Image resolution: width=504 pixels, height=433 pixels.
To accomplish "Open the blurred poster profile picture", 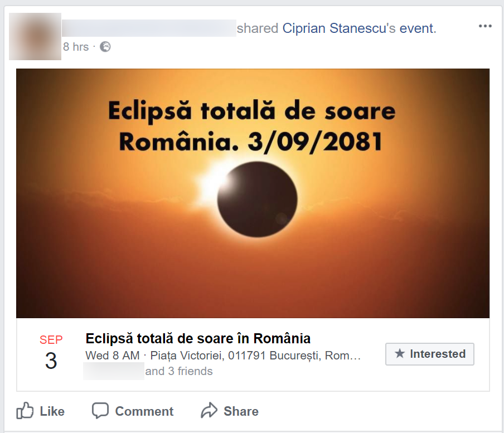I will coord(35,36).
